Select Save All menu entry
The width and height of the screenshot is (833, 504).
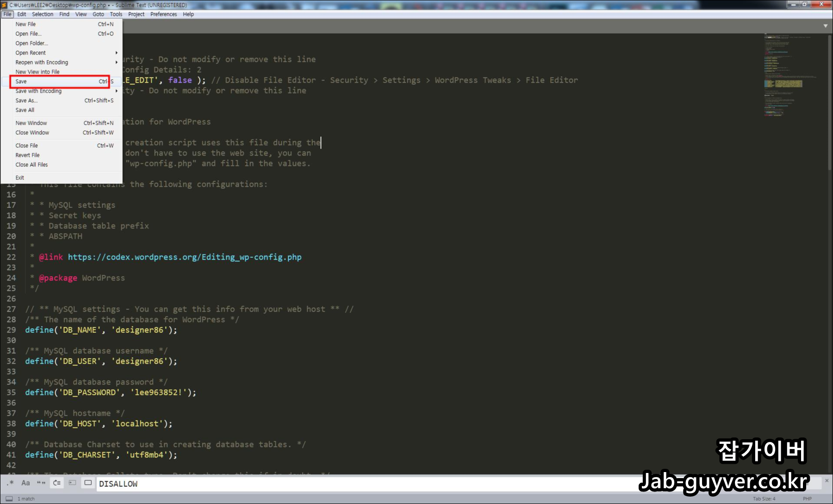pos(62,110)
